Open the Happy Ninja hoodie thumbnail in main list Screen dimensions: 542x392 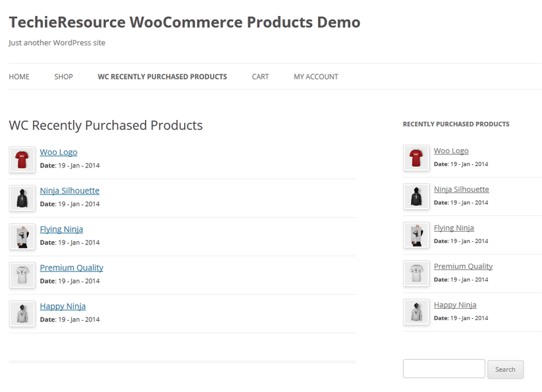click(22, 314)
